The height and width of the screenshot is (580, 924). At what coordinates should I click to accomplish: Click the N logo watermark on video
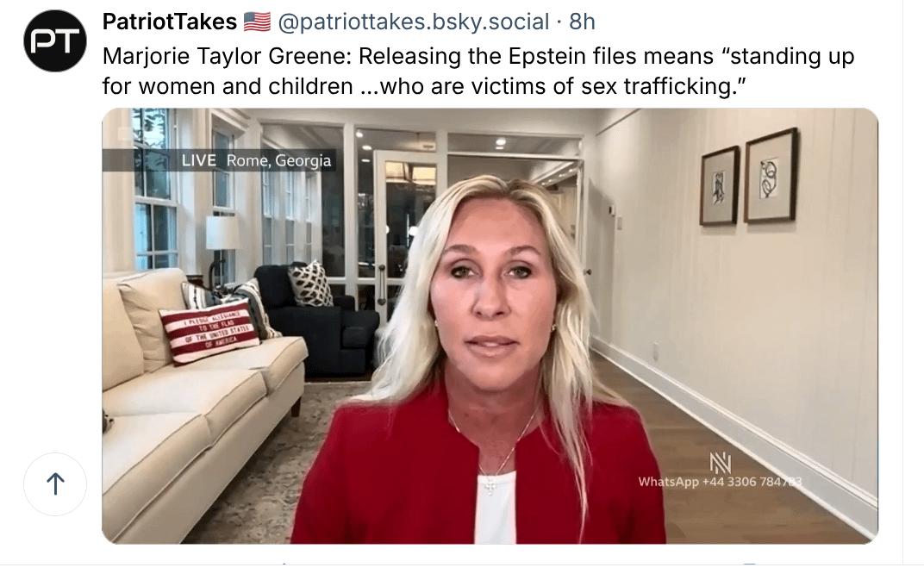coord(720,463)
